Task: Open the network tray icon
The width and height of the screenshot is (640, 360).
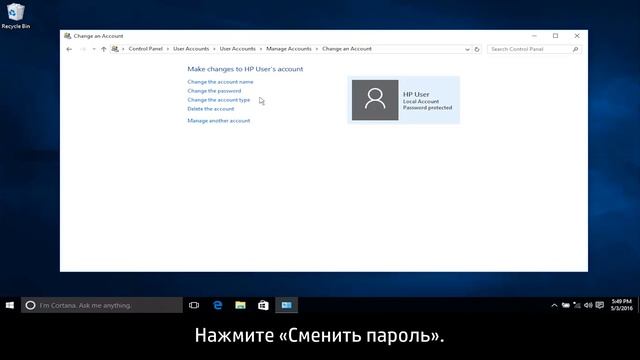Action: [x=577, y=305]
